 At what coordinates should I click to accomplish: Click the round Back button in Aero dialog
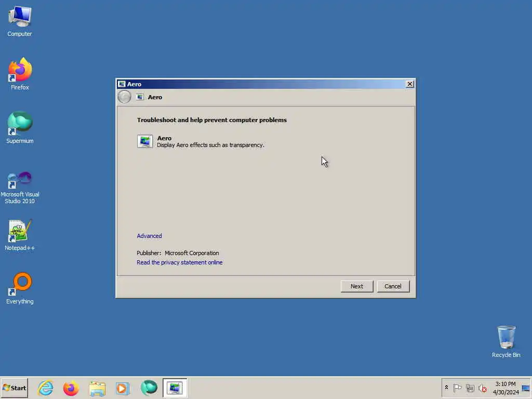(x=125, y=97)
